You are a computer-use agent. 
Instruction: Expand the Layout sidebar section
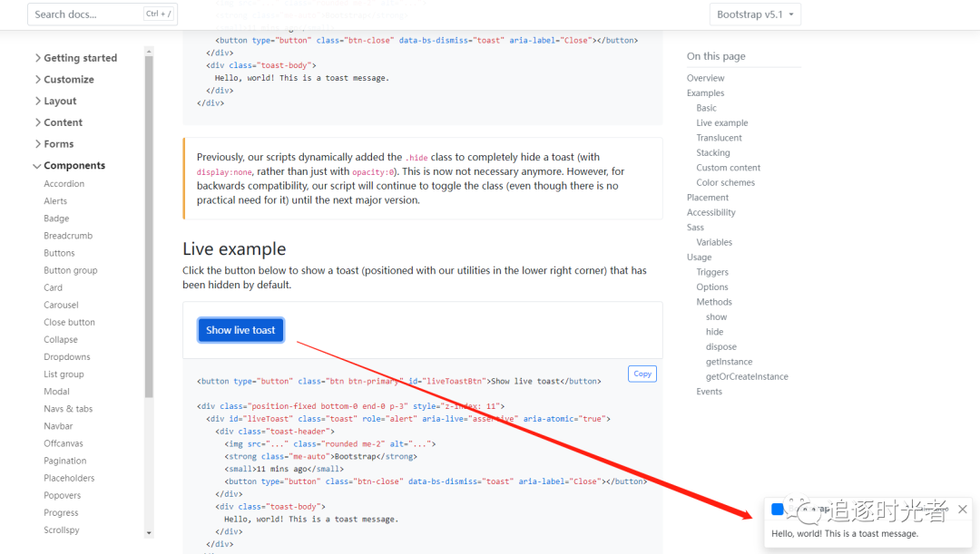coord(60,102)
